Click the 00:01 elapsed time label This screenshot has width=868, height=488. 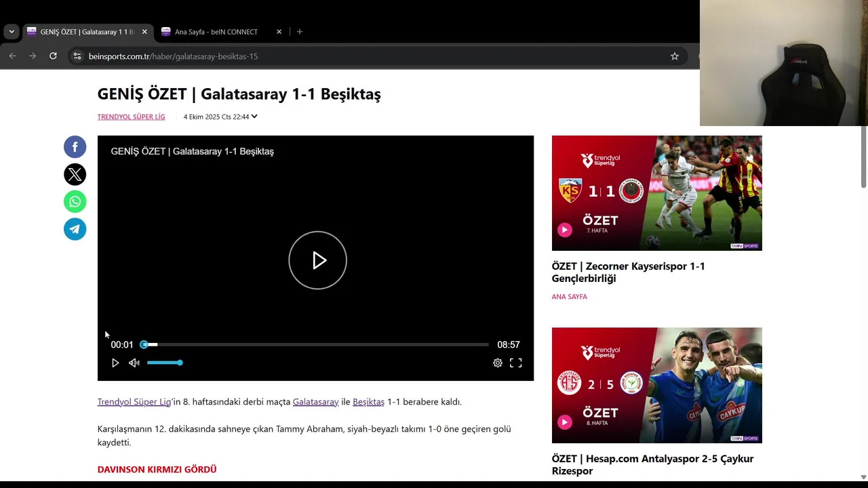coord(122,345)
